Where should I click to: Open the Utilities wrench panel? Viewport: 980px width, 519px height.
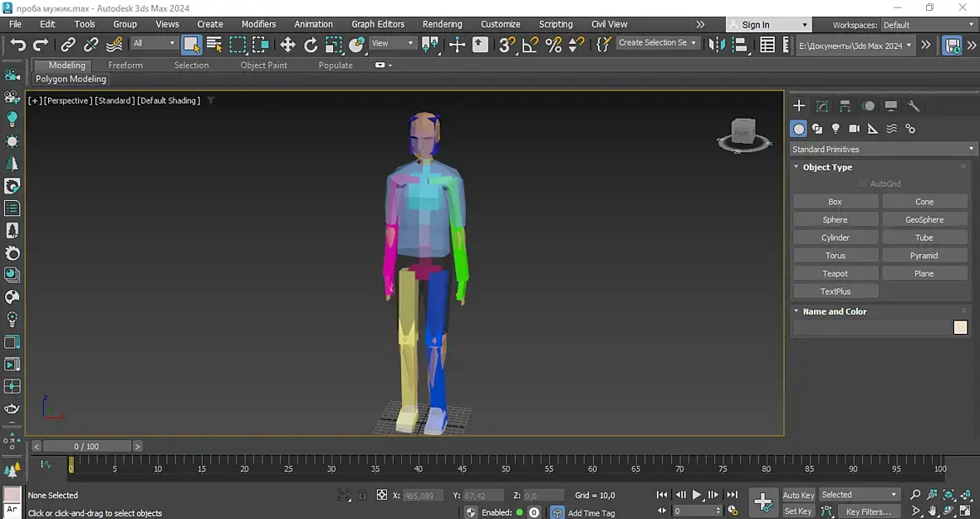point(914,106)
